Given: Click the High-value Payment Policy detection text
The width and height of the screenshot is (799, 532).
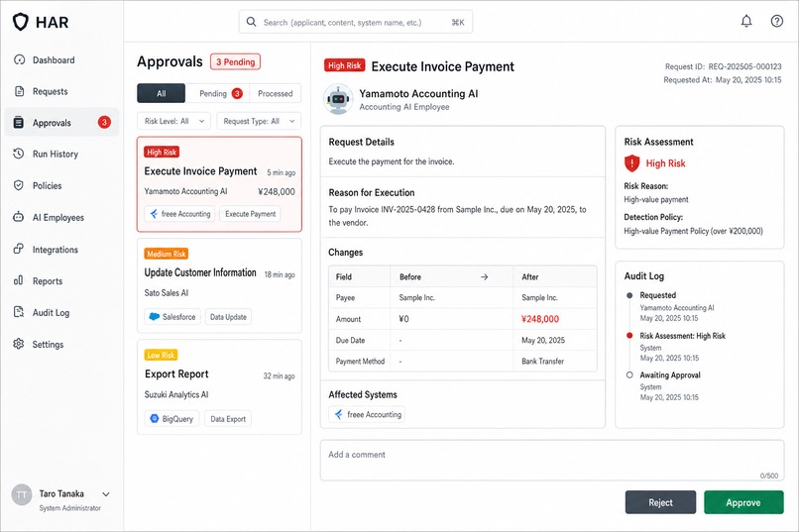Looking at the screenshot, I should (693, 231).
